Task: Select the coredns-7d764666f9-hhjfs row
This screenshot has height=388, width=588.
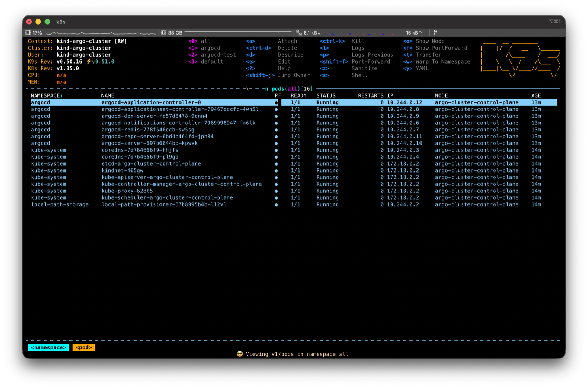Action: (x=294, y=150)
